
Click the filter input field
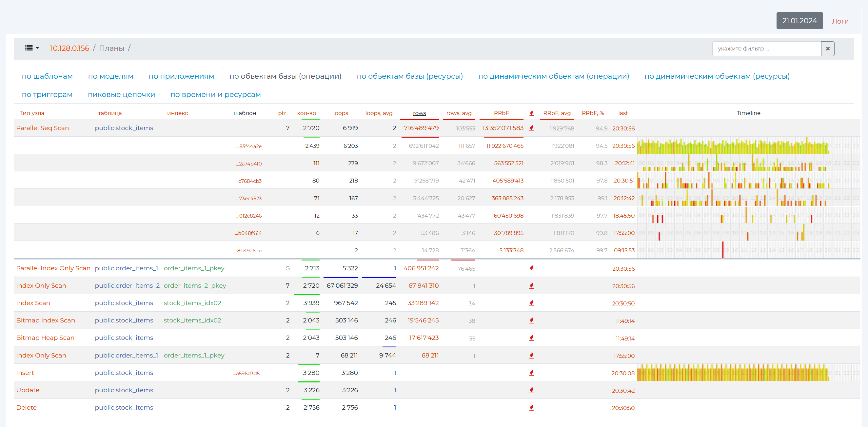(x=766, y=49)
